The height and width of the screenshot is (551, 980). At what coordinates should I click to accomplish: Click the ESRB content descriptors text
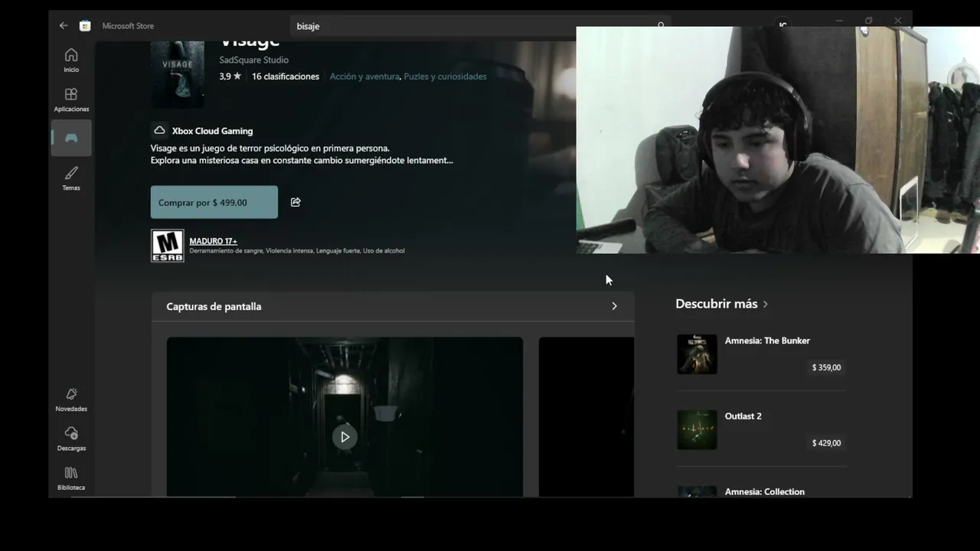click(297, 251)
